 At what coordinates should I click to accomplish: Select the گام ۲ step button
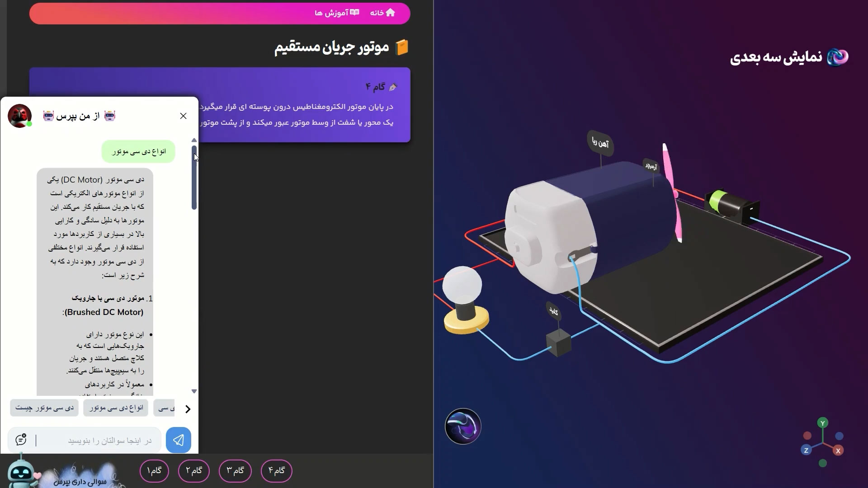point(194,471)
